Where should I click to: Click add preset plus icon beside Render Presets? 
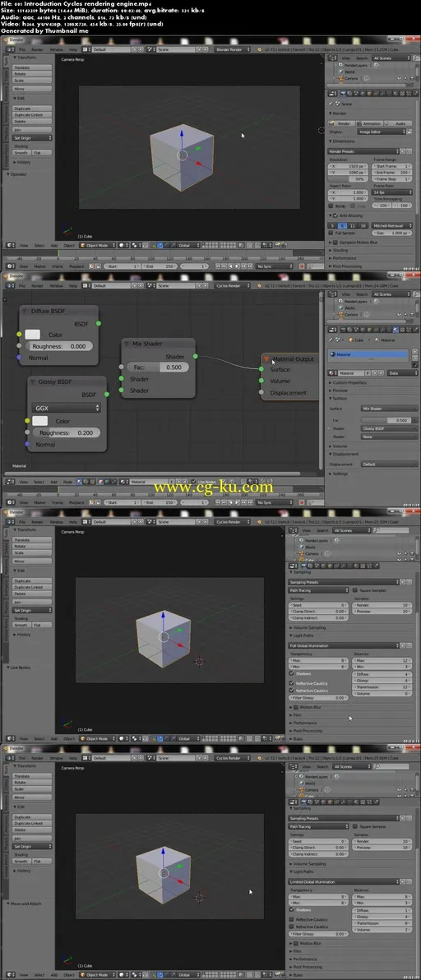[404, 151]
